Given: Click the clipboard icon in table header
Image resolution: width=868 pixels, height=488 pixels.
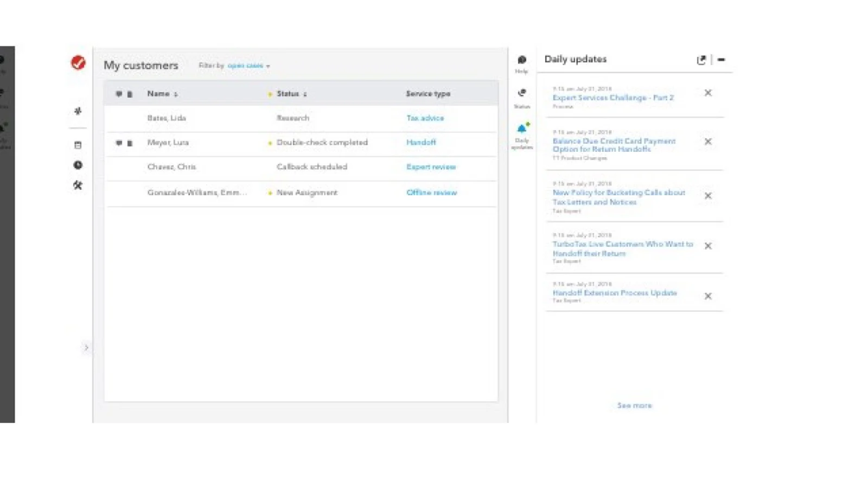Looking at the screenshot, I should (x=130, y=94).
